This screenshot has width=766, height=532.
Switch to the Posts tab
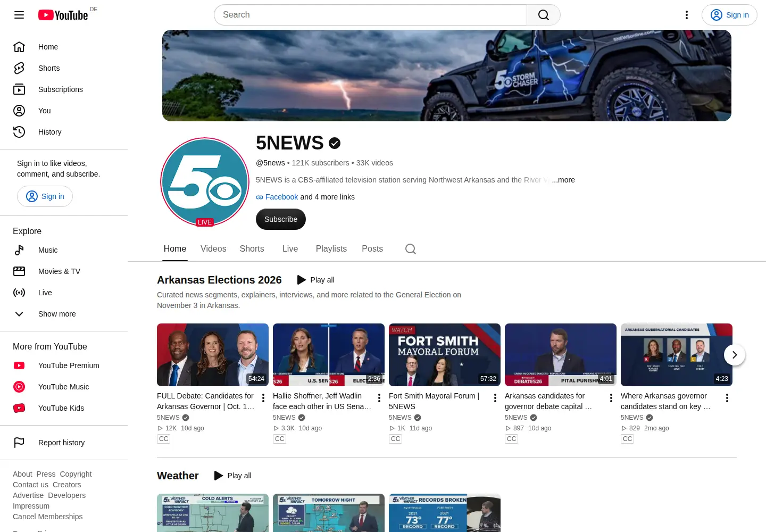(372, 249)
